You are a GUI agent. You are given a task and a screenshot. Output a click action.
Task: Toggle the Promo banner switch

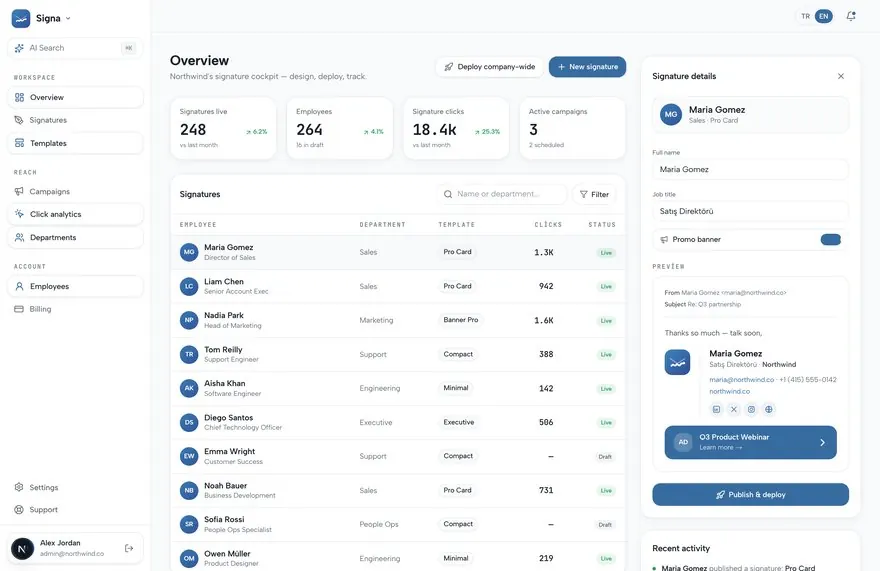click(831, 240)
